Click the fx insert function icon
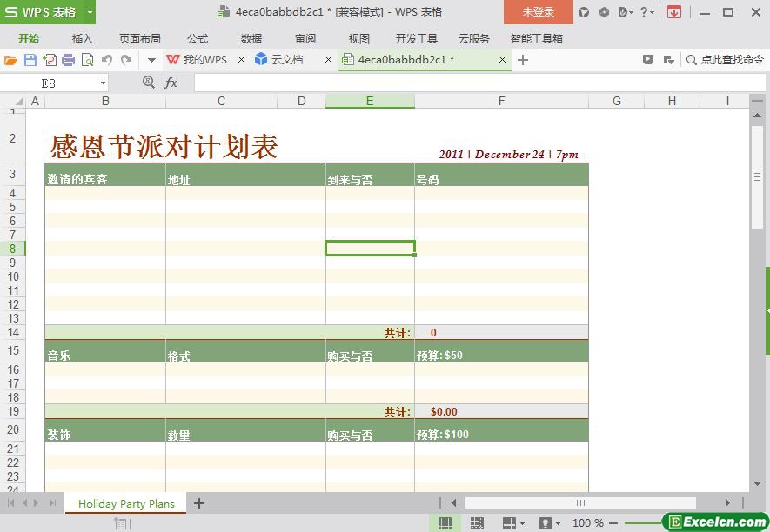Screen dimensions: 770x532 click(171, 83)
